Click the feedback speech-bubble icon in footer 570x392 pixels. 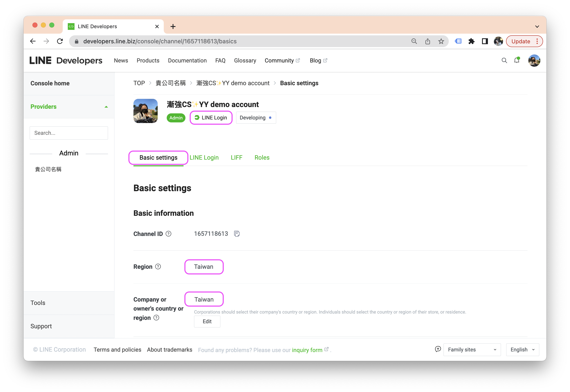pos(438,349)
